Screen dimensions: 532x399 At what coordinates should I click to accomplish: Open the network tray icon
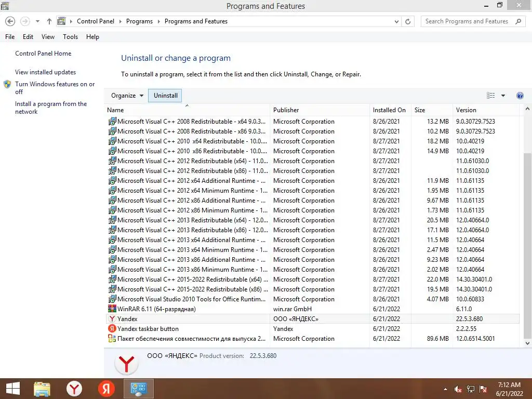pos(471,389)
